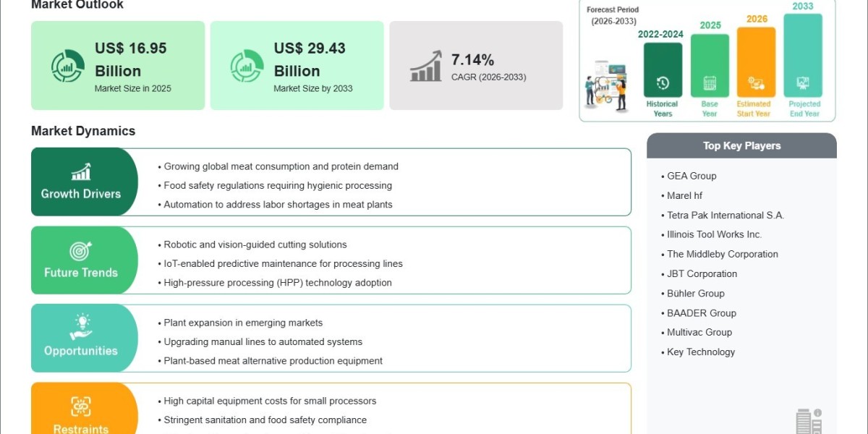The width and height of the screenshot is (868, 434).
Task: Click the Opportunities lightbulb hand icon
Action: [x=81, y=327]
